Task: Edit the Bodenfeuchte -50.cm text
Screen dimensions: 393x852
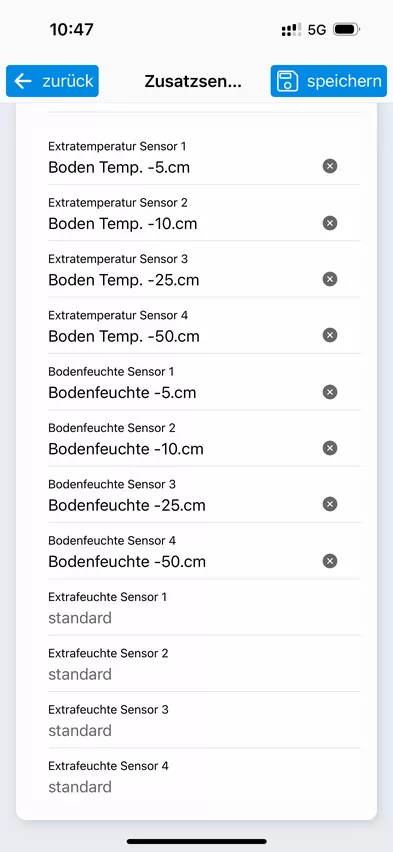Action: click(127, 561)
